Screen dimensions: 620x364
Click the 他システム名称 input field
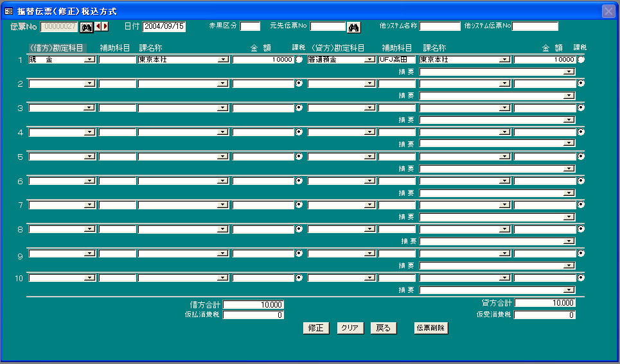439,26
